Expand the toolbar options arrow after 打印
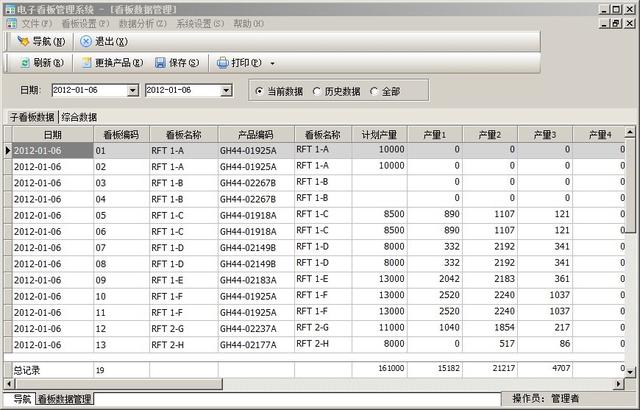The width and height of the screenshot is (640, 410). pos(272,64)
